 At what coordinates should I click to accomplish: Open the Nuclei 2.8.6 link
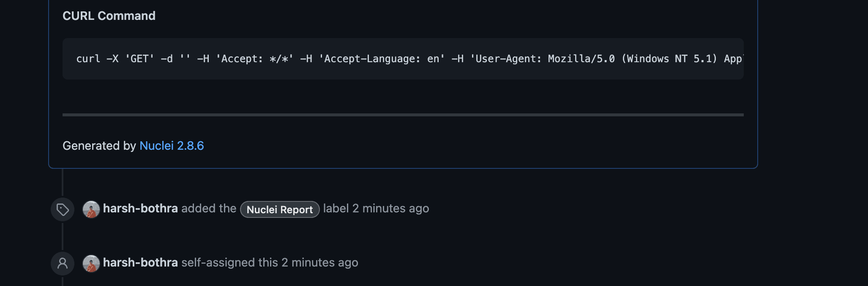[x=172, y=146]
